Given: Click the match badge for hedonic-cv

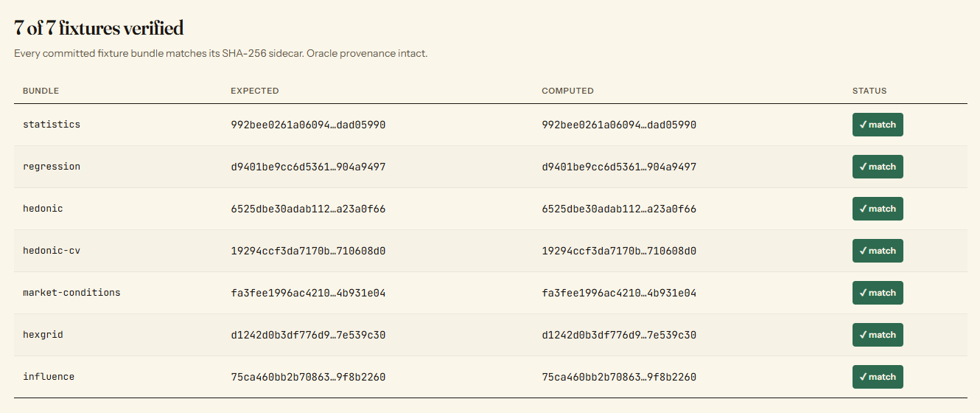Looking at the screenshot, I should tap(878, 251).
